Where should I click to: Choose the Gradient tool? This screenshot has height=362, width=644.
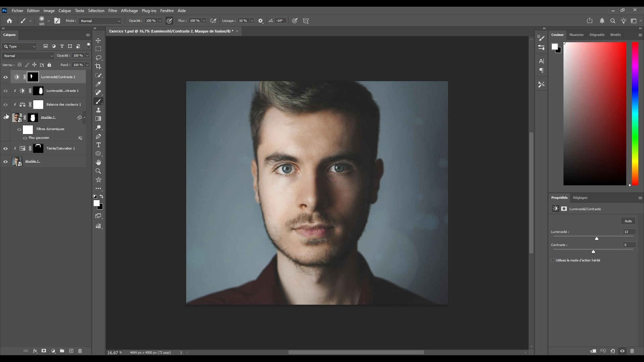click(98, 119)
